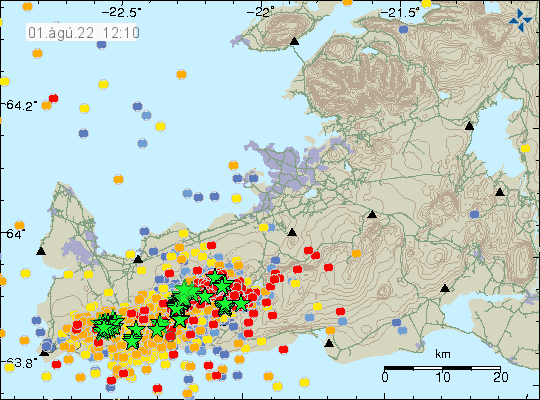This screenshot has height=400, width=540.
Task: Select the easternmost green star marker
Action: (x=241, y=304)
